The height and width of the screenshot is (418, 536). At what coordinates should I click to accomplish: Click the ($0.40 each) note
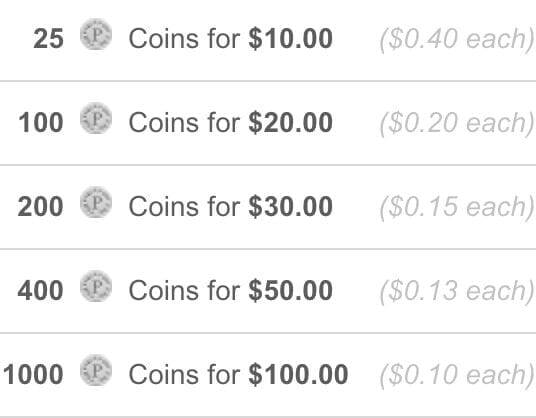coord(457,40)
